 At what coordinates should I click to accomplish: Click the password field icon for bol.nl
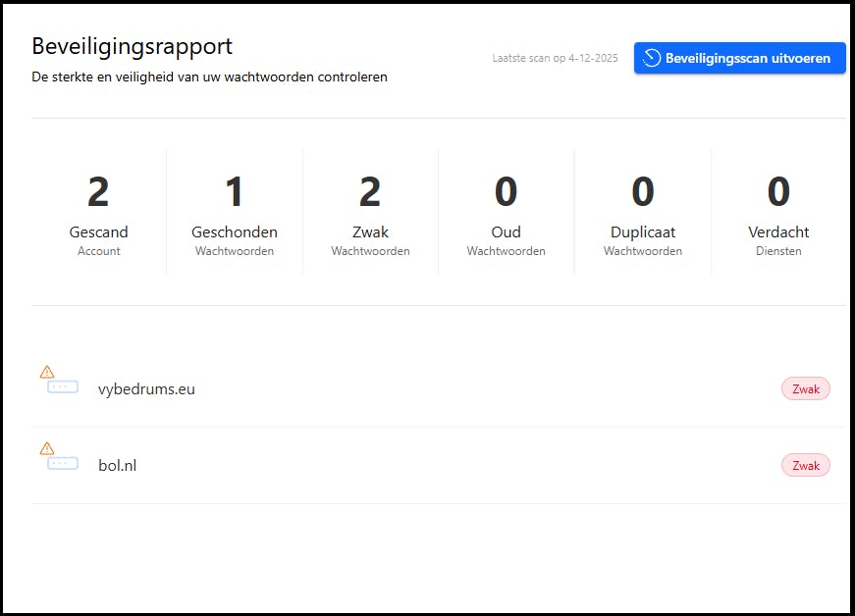(x=63, y=464)
